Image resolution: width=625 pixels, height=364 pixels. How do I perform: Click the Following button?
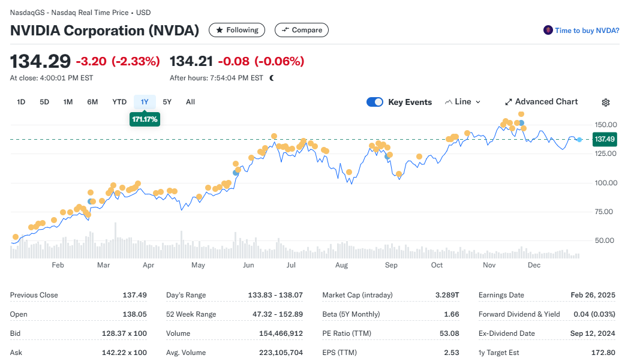tap(237, 31)
